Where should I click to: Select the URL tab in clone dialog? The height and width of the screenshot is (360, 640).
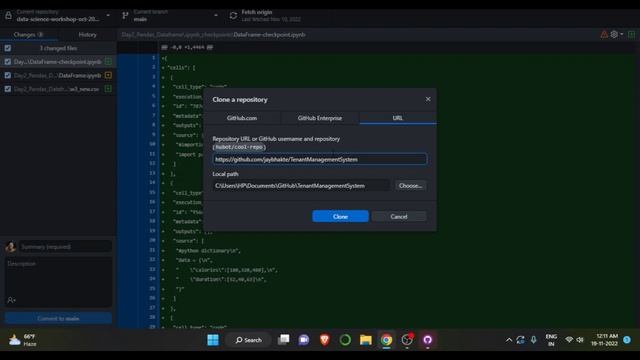[398, 118]
